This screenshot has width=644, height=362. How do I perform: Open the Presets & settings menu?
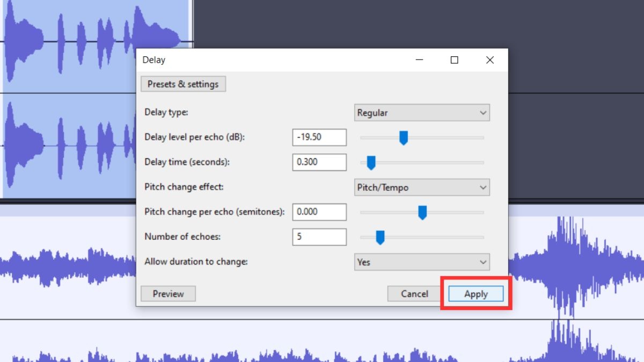coord(183,84)
